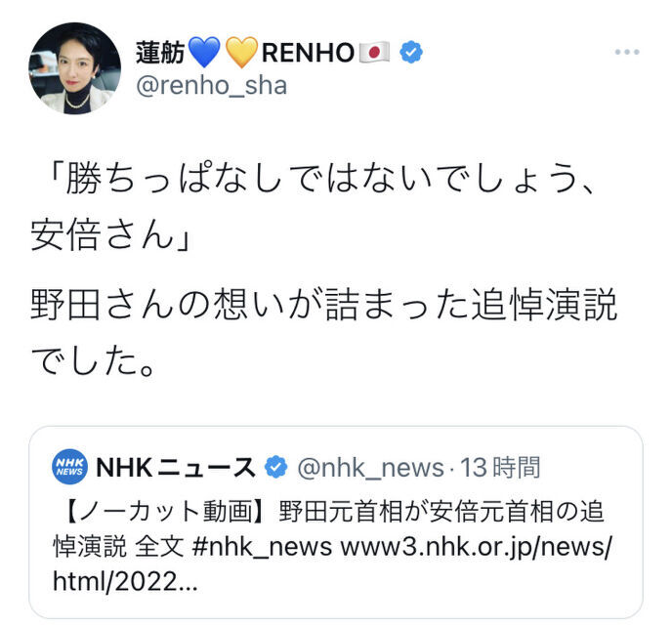
Task: Click the 13時間 timestamp
Action: click(500, 467)
